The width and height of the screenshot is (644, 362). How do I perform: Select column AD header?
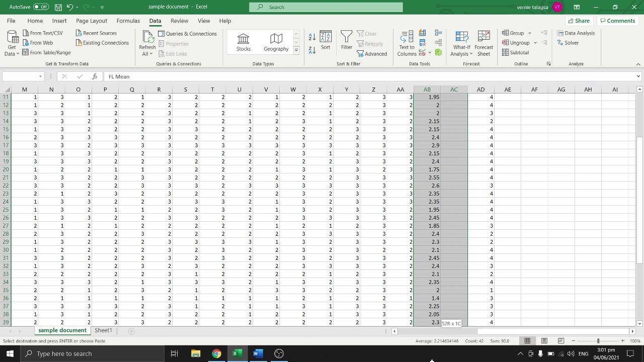pyautogui.click(x=480, y=89)
